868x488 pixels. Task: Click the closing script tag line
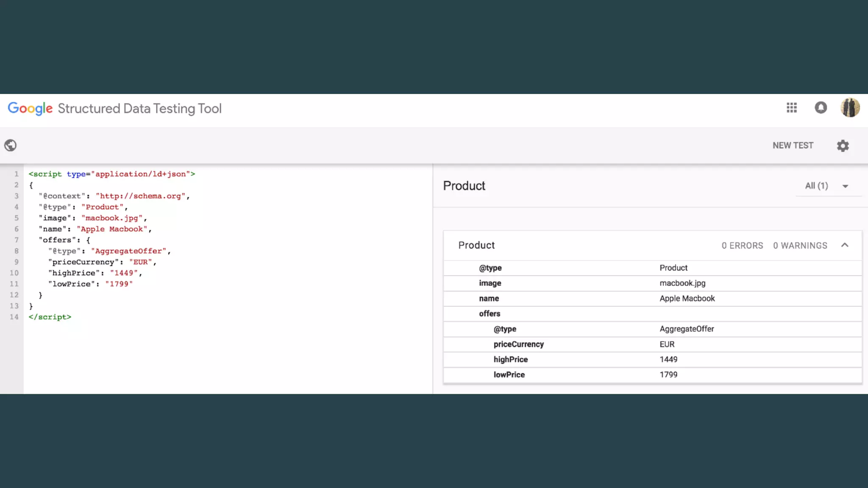pyautogui.click(x=50, y=317)
